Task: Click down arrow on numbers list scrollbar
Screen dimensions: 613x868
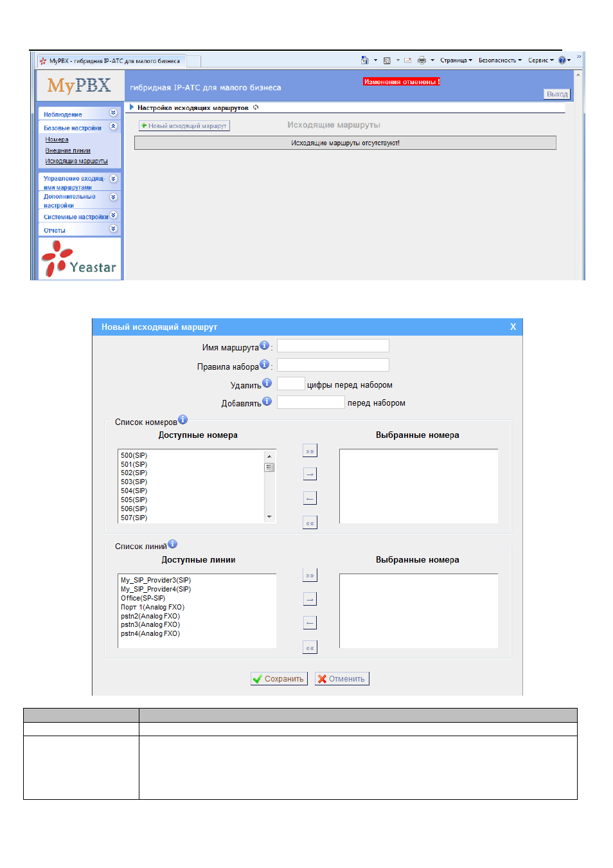Action: tap(269, 517)
